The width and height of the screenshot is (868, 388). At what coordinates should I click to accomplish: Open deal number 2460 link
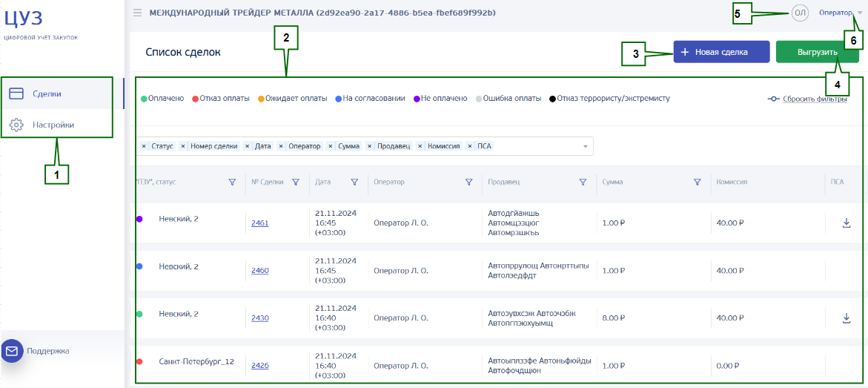coord(259,271)
